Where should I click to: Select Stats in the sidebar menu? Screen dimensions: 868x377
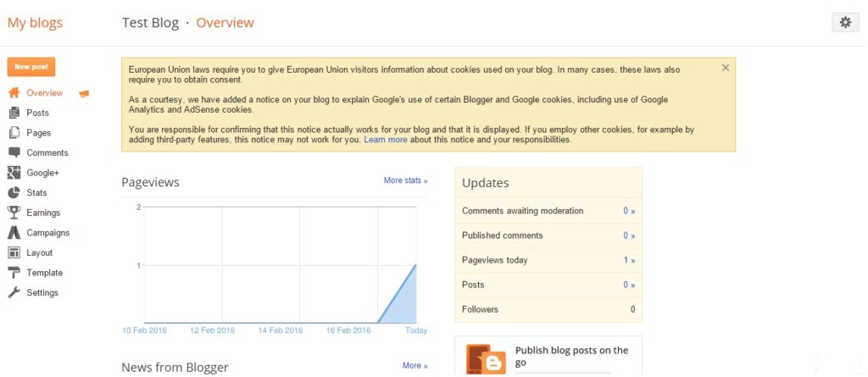[36, 192]
